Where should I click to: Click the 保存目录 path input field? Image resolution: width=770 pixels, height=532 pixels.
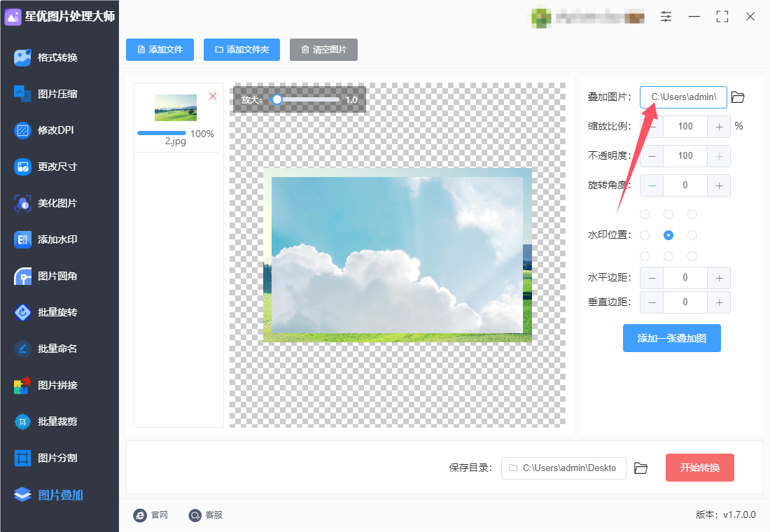(563, 468)
